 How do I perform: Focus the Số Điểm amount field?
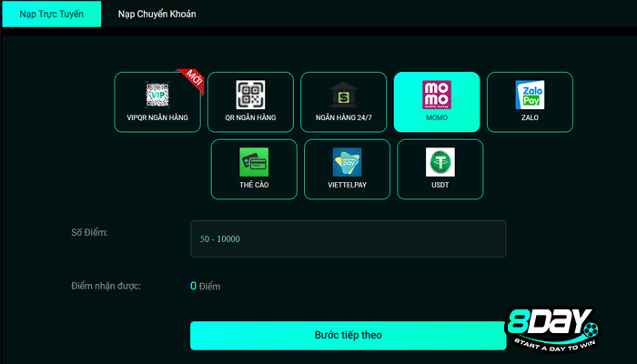coord(349,238)
